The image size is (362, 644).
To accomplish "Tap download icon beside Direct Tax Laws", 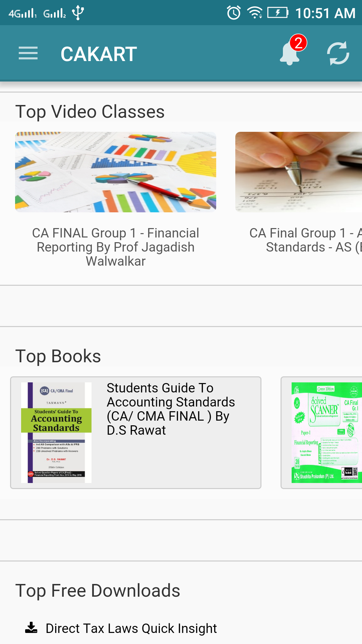I will 31,628.
